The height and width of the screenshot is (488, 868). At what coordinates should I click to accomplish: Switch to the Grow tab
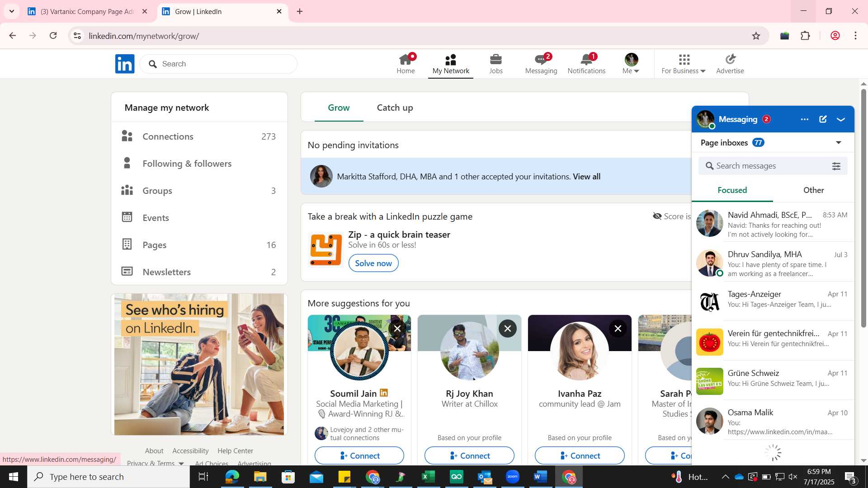coord(339,108)
